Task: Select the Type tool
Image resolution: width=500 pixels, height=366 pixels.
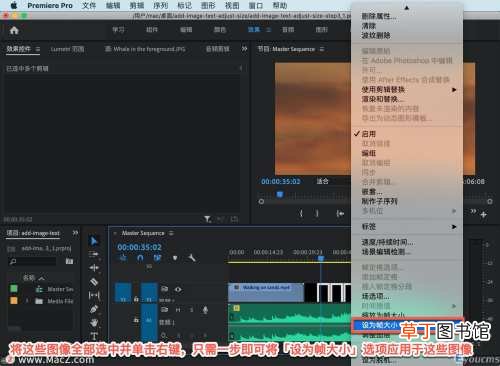Action: point(94,336)
